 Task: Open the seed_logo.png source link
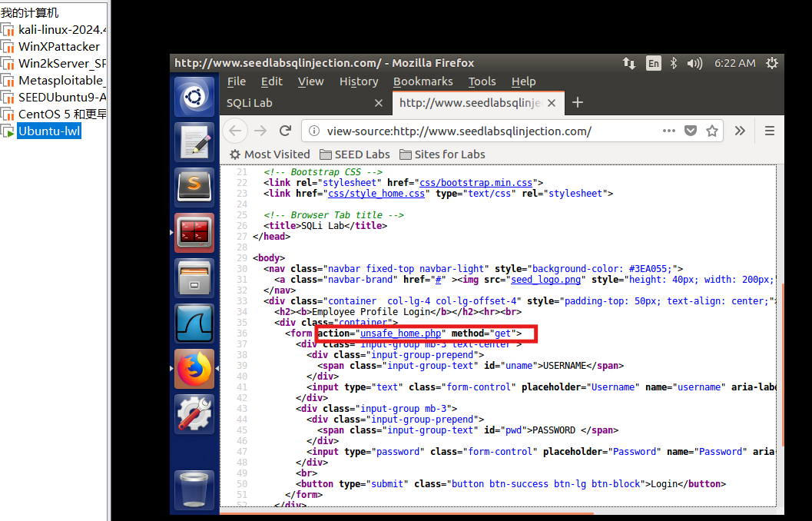(546, 279)
